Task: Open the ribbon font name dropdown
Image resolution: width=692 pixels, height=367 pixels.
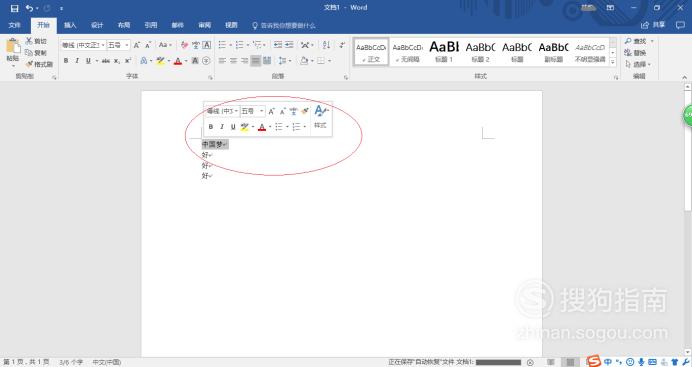Action: [103, 45]
